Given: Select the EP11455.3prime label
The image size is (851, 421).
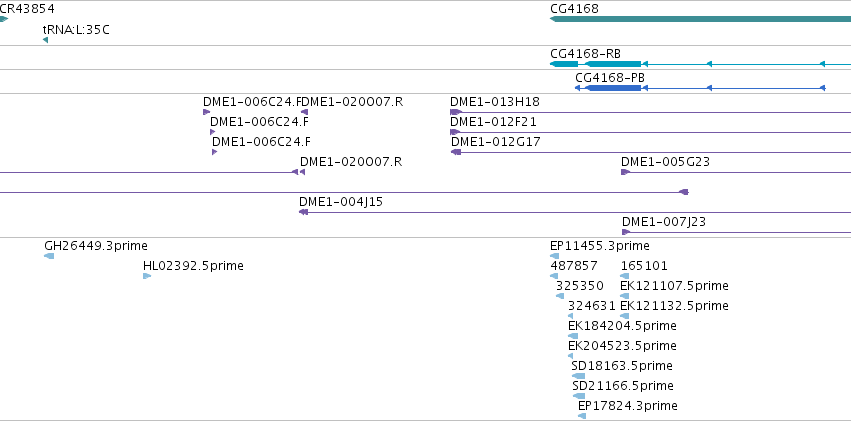Looking at the screenshot, I should coord(600,246).
